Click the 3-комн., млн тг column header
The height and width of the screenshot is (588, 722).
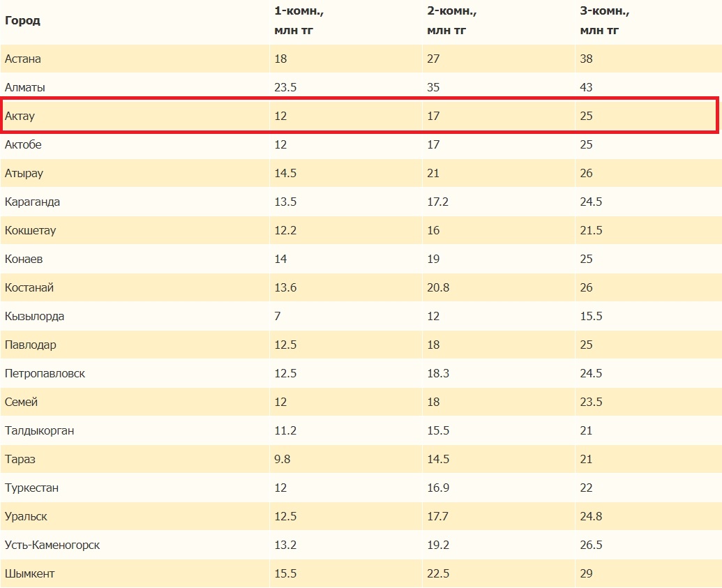604,20
